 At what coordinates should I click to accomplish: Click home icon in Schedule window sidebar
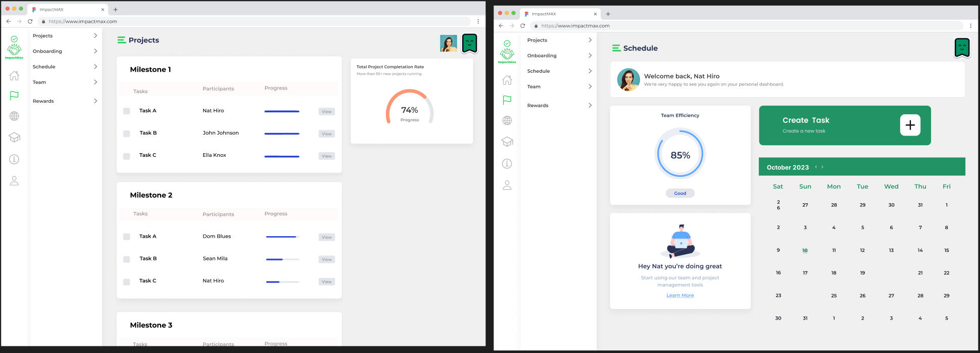(x=507, y=80)
